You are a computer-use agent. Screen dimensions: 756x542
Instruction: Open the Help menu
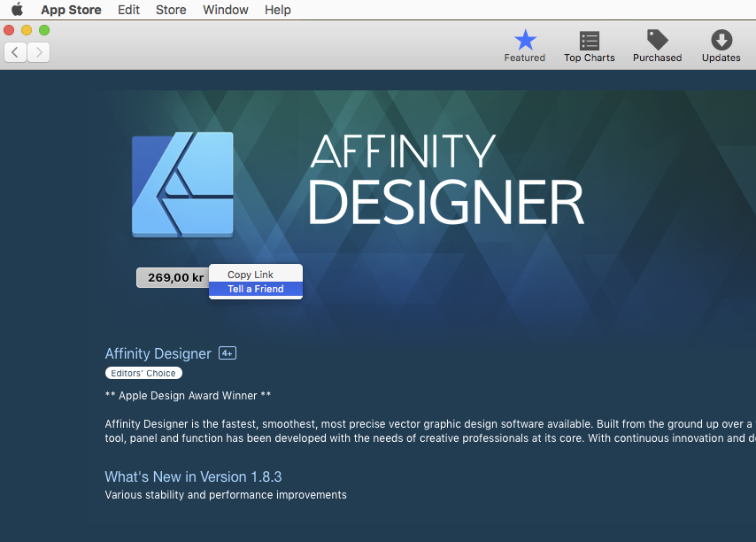tap(278, 10)
